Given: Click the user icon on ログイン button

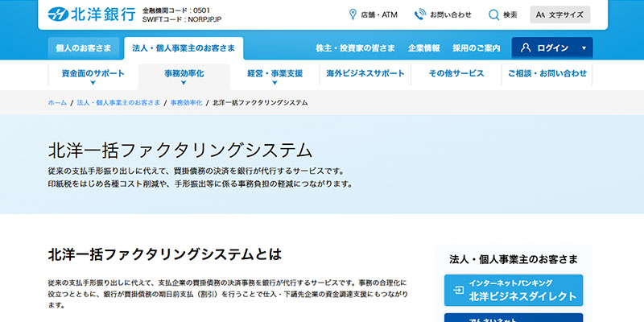Looking at the screenshot, I should 526,47.
